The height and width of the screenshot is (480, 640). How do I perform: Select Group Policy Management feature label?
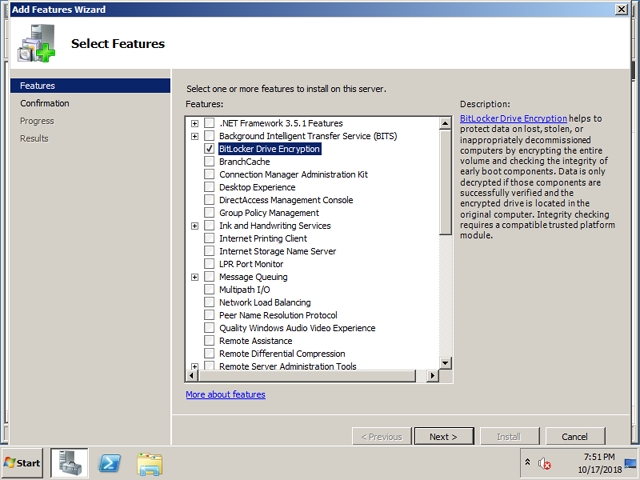click(269, 213)
